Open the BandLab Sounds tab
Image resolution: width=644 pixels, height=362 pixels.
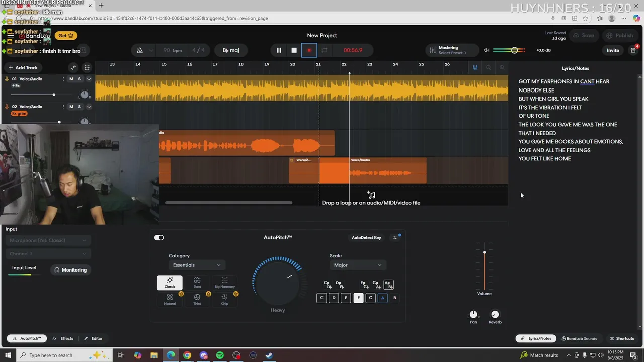[x=579, y=338]
